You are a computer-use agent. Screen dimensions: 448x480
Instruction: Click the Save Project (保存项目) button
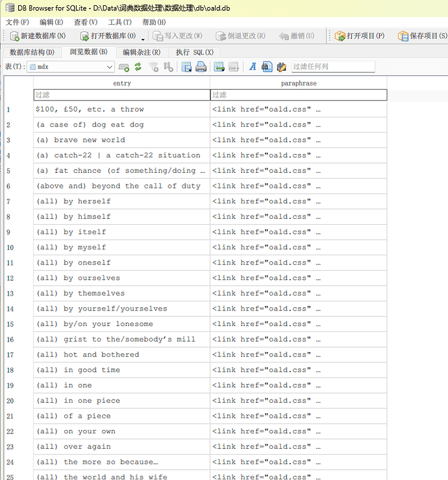[422, 36]
